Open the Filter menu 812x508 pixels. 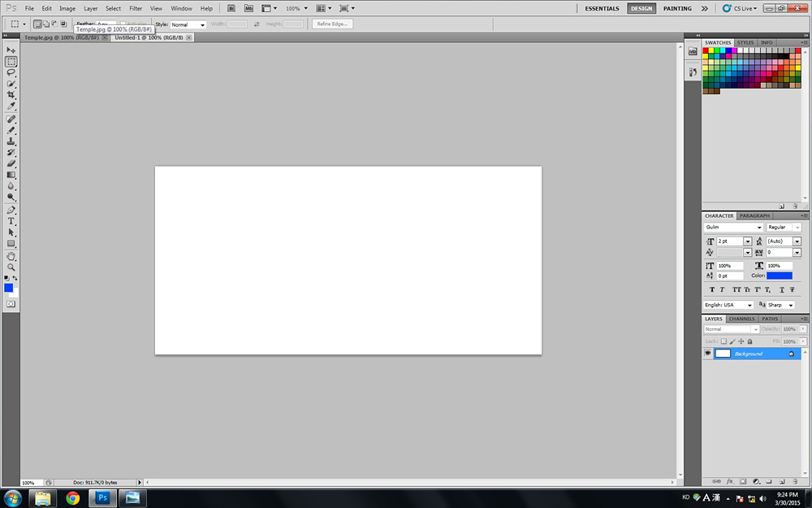point(136,8)
